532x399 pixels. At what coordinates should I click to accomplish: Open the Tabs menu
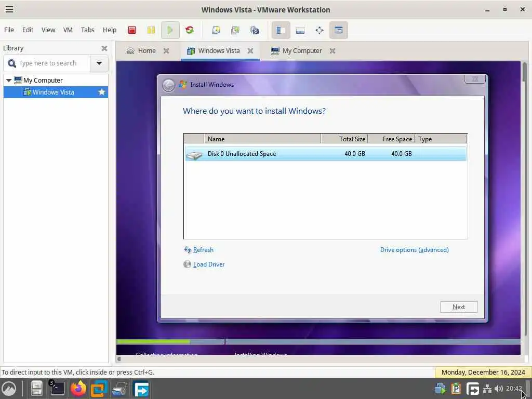pos(87,30)
